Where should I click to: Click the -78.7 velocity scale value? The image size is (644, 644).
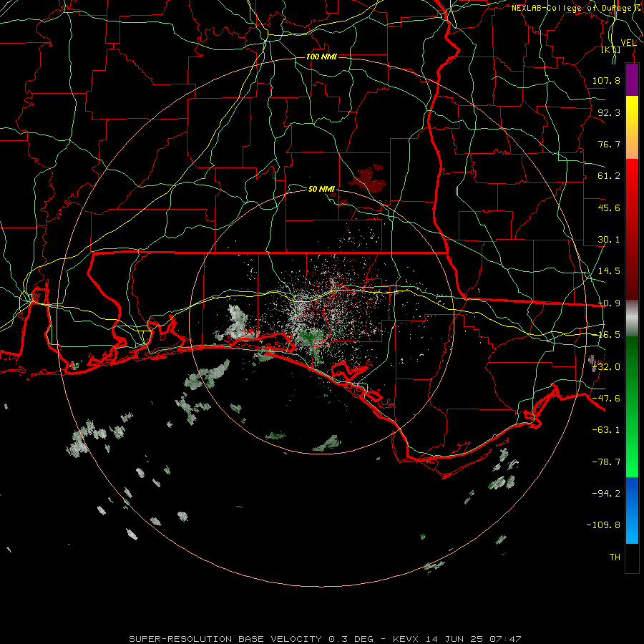[606, 462]
